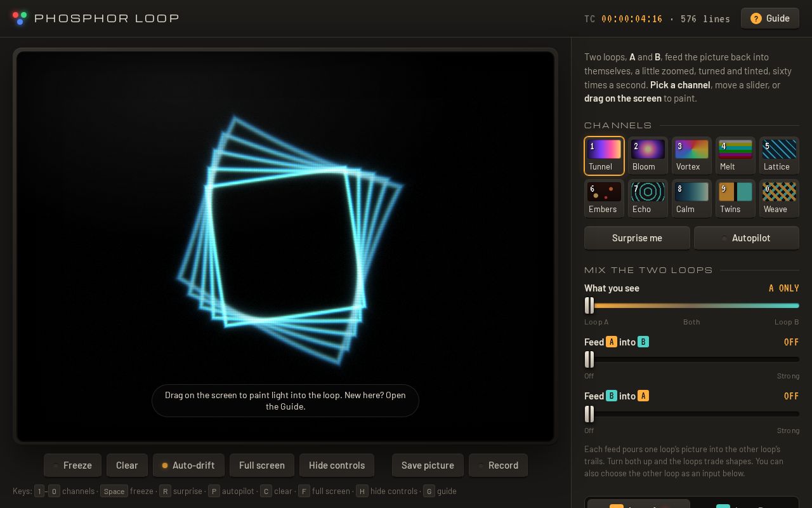Activate the Echo channel
The width and height of the screenshot is (812, 508).
(x=648, y=198)
